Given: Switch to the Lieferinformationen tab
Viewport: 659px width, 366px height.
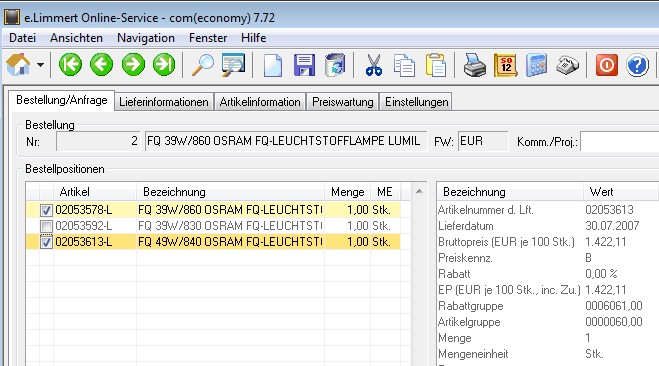Looking at the screenshot, I should click(164, 102).
